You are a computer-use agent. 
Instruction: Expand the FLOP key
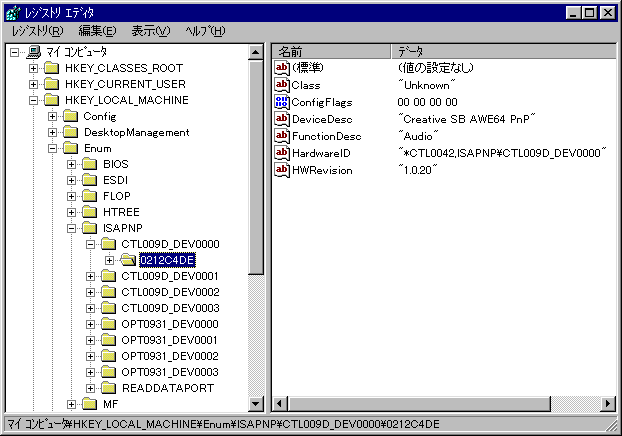pos(71,196)
